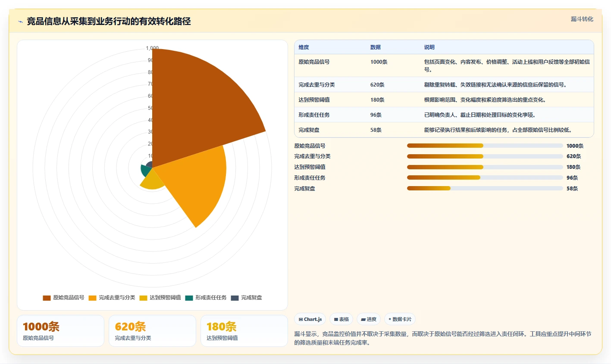
Task: Click the summary paragraph starting 漏斗显示
Action: point(443,338)
